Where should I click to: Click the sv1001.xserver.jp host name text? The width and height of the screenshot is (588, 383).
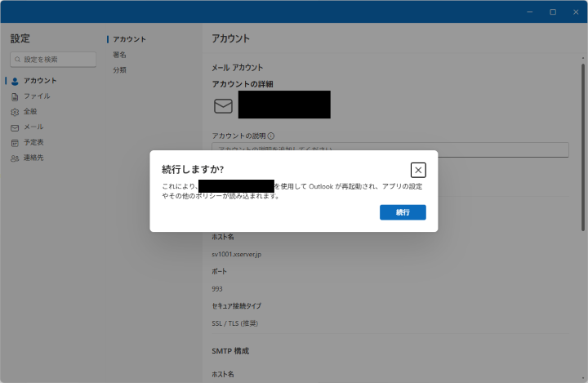click(x=236, y=254)
